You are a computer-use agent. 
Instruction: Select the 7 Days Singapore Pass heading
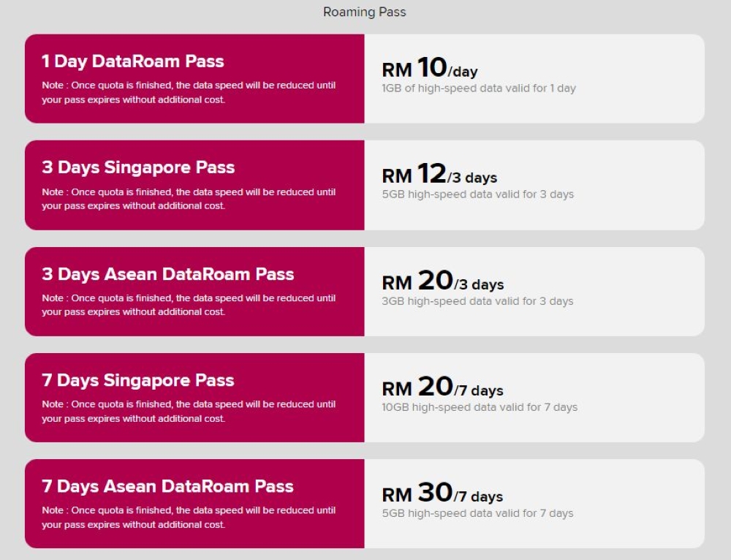(138, 380)
